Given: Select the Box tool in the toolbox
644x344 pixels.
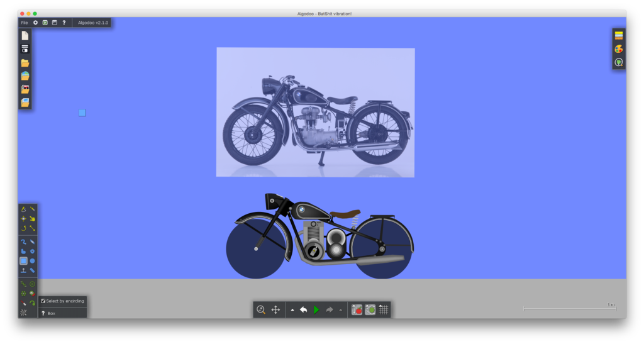Looking at the screenshot, I should 23,260.
